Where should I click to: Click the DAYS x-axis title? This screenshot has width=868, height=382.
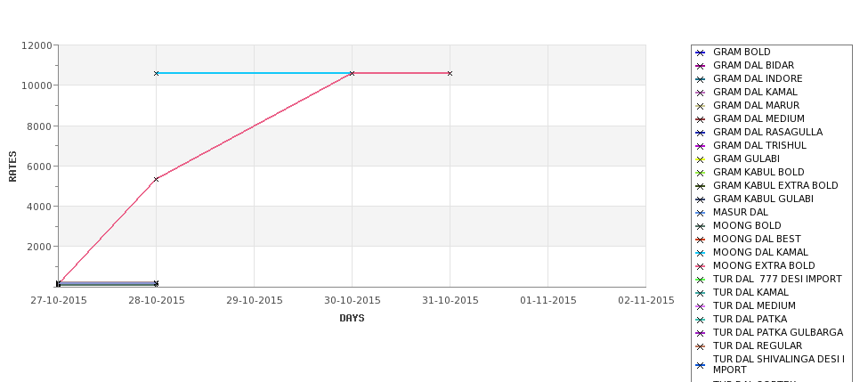pyautogui.click(x=352, y=319)
